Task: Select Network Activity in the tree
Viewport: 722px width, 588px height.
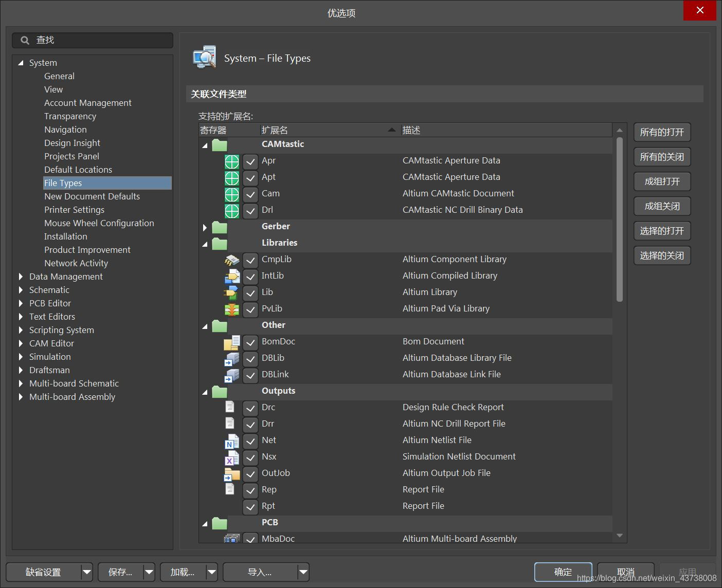Action: point(76,263)
